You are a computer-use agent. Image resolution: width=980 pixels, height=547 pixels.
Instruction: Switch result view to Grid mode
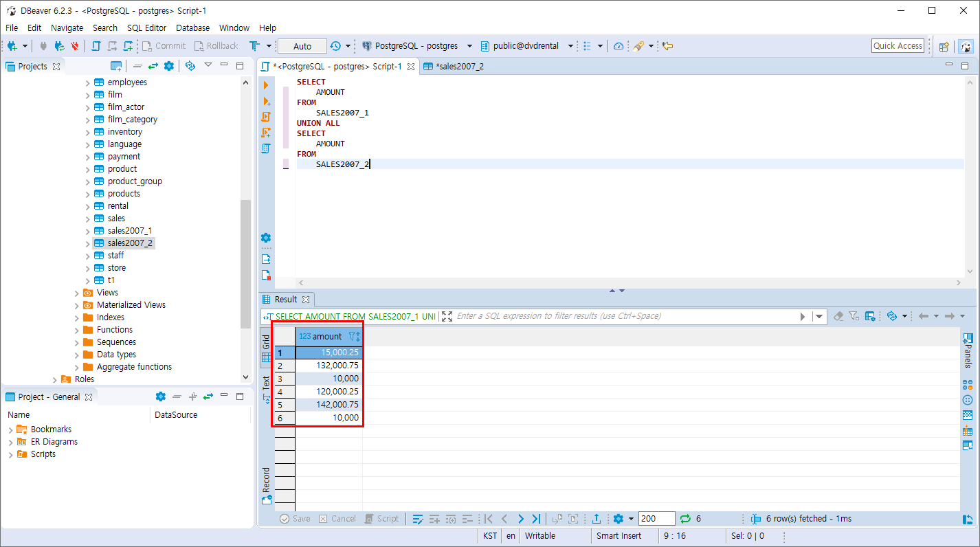tap(266, 348)
